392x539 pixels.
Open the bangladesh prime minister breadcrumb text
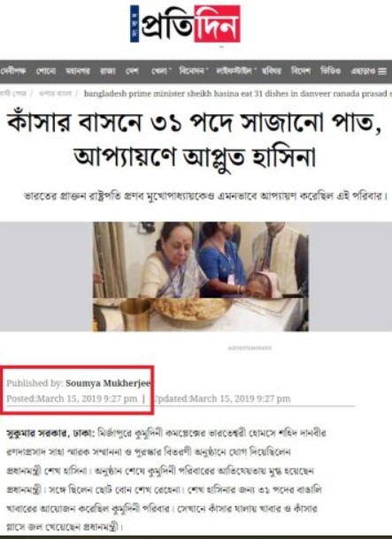[238, 94]
